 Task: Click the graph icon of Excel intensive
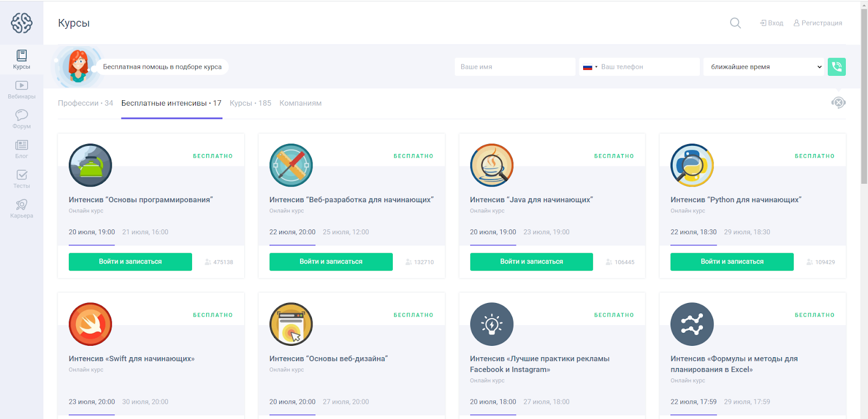point(692,324)
